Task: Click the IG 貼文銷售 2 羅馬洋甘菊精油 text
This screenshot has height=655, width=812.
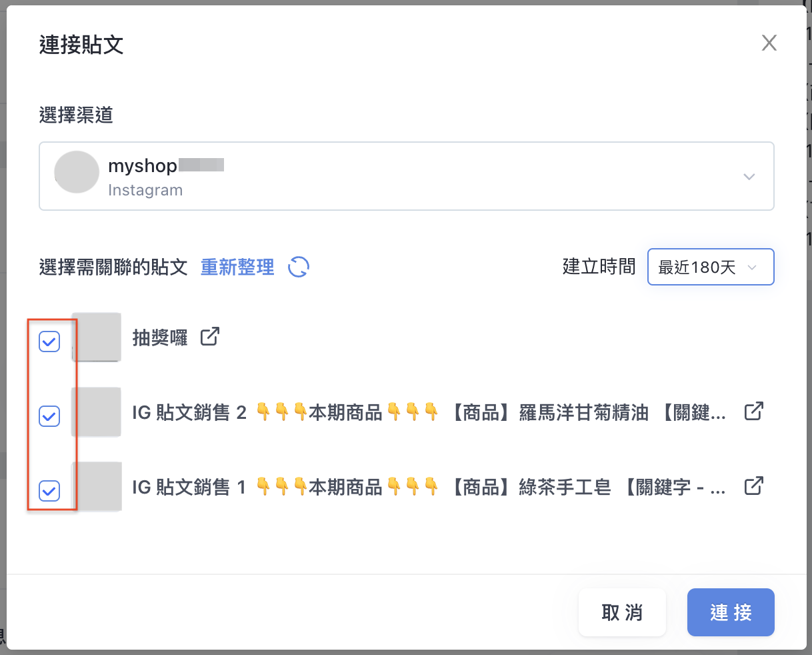Action: [429, 412]
